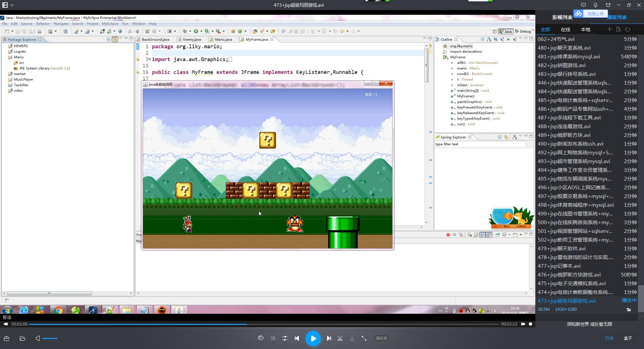The height and width of the screenshot is (349, 644).
Task: Open the Outline view menu arrow
Action: point(521,39)
